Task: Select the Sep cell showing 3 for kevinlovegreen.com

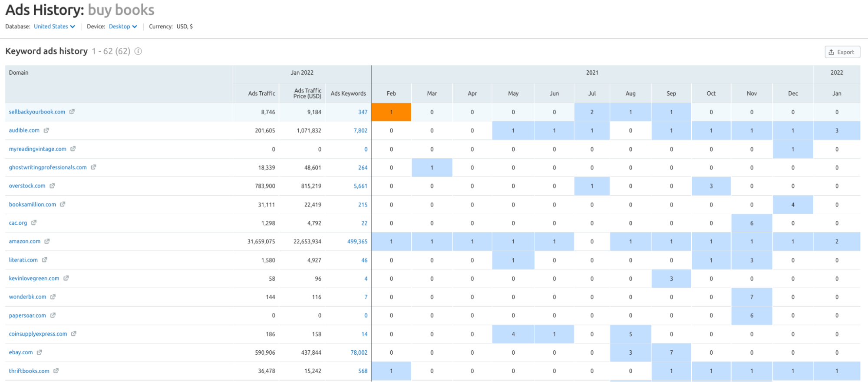Action: [671, 279]
